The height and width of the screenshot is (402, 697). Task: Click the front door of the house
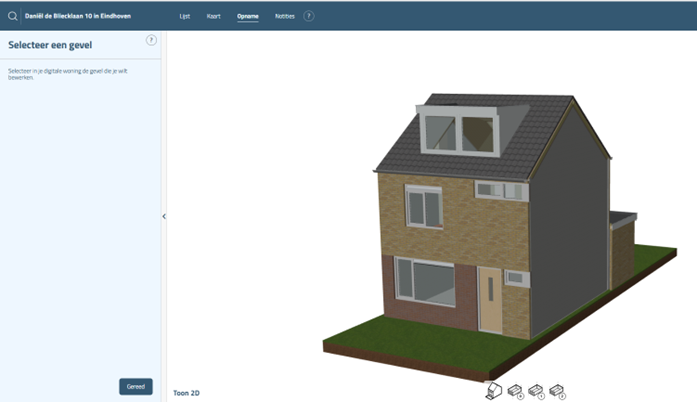coord(490,299)
